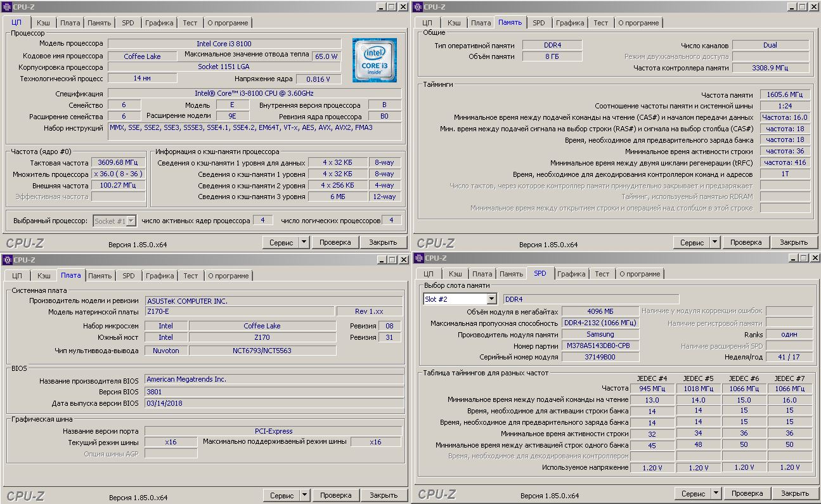The image size is (821, 504).
Task: Switch to Плата tab in SPD window
Action: pyautogui.click(x=482, y=274)
